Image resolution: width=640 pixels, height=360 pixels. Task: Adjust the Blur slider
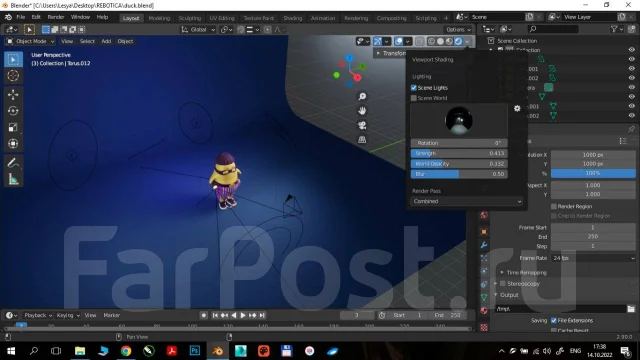(x=459, y=174)
